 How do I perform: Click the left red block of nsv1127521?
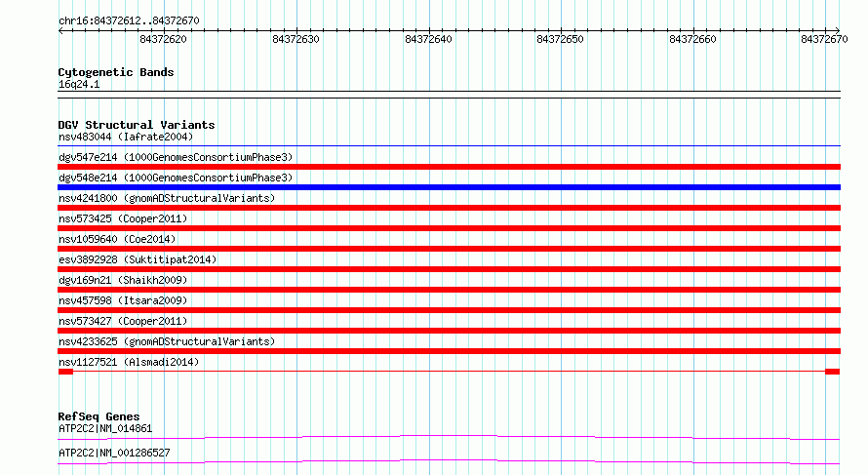65,372
